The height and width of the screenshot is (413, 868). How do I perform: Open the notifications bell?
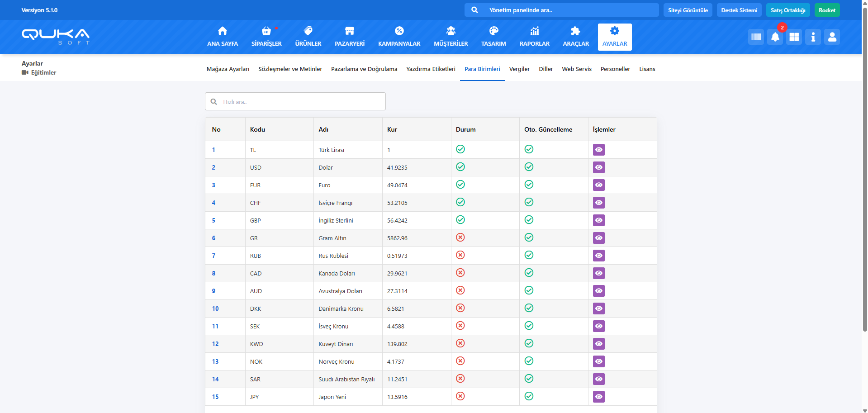(x=775, y=37)
